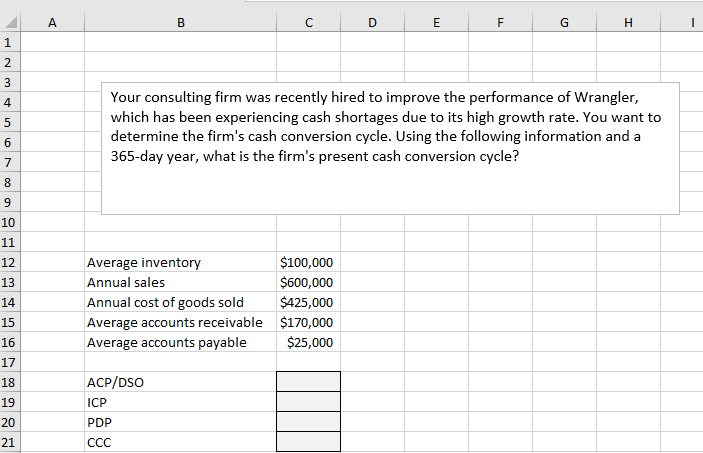Click the 'Average inventory' label cell
This screenshot has height=453, width=703.
(x=180, y=262)
